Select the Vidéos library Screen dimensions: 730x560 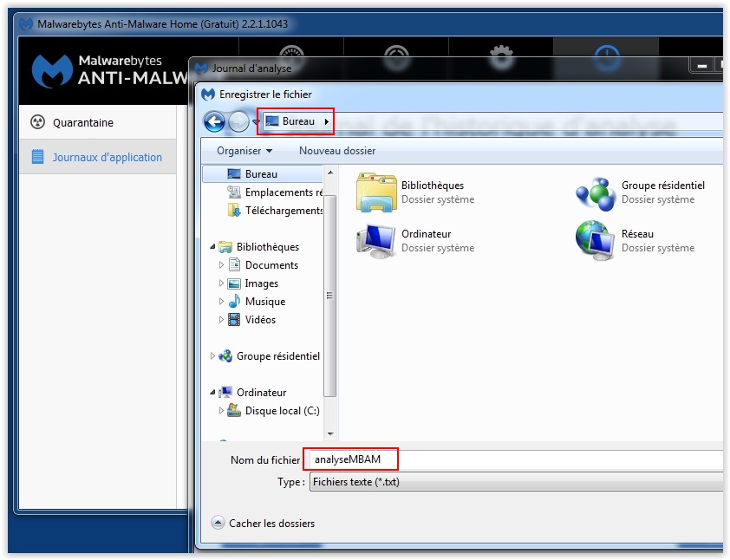click(x=252, y=319)
